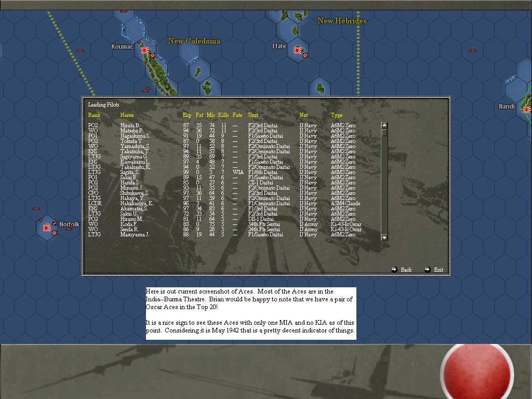This screenshot has width=532, height=399.
Task: Click the red square marker at Norfolk
Action: click(54, 233)
